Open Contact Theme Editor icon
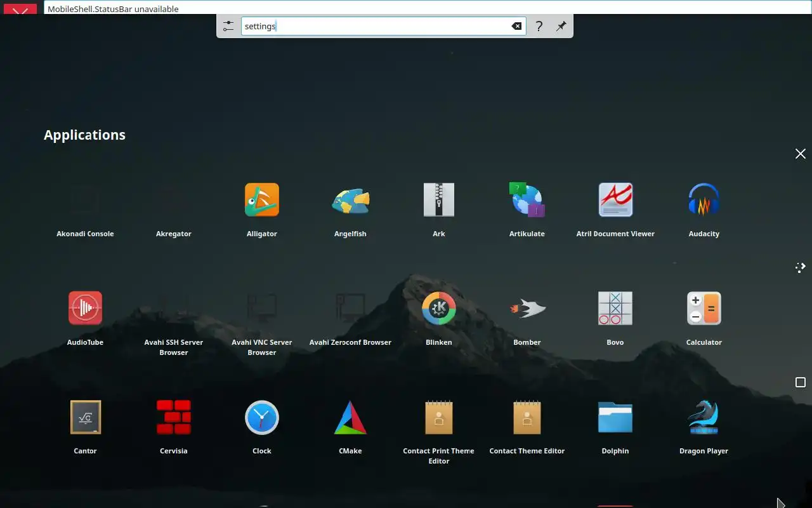This screenshot has width=812, height=508. (x=527, y=417)
